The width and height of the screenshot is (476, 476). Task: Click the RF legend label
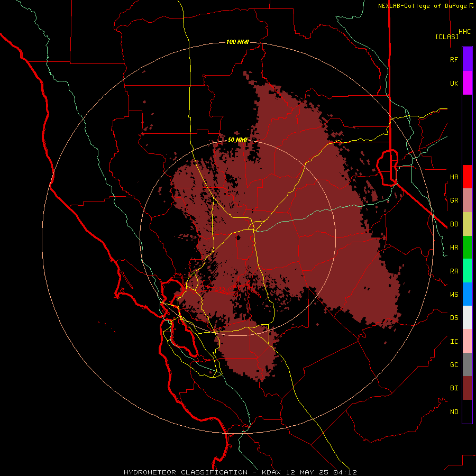[x=454, y=59]
